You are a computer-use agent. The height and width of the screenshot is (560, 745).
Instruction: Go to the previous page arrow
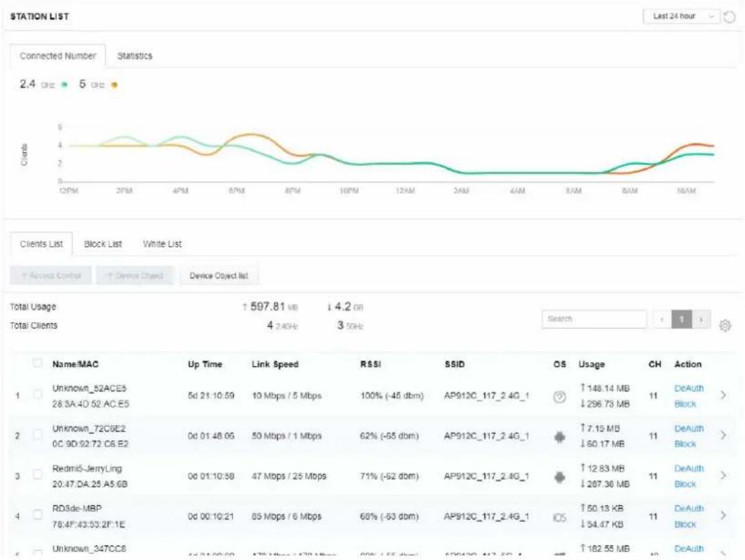pyautogui.click(x=662, y=319)
